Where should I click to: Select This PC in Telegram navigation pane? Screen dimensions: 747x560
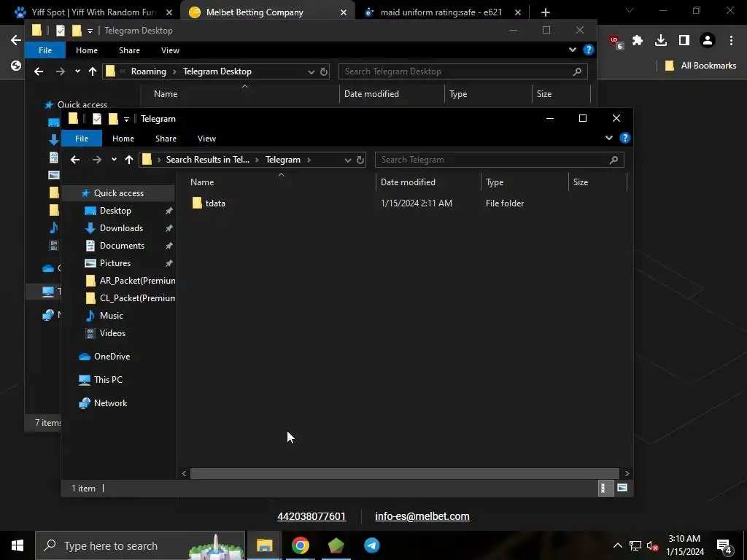[108, 379]
